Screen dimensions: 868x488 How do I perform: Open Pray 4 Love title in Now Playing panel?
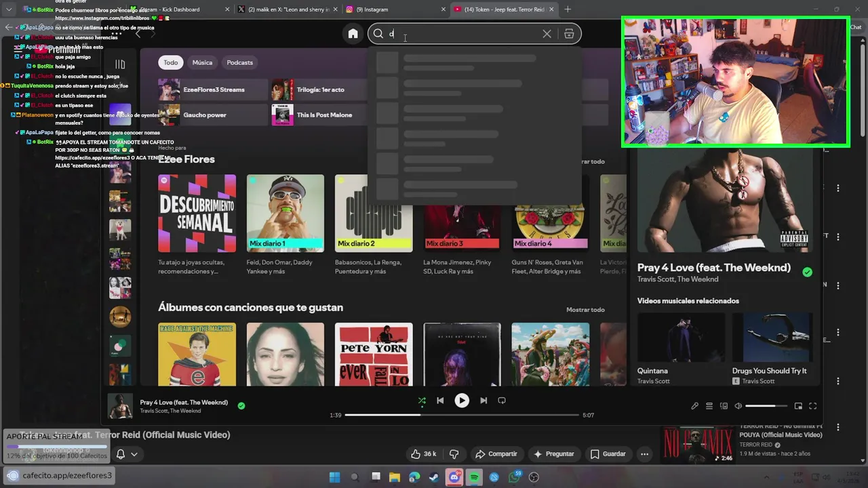click(714, 268)
